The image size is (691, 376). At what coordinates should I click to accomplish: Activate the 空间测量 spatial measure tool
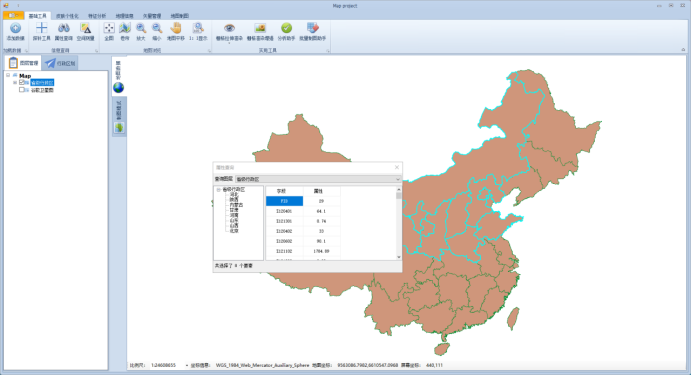pos(85,28)
